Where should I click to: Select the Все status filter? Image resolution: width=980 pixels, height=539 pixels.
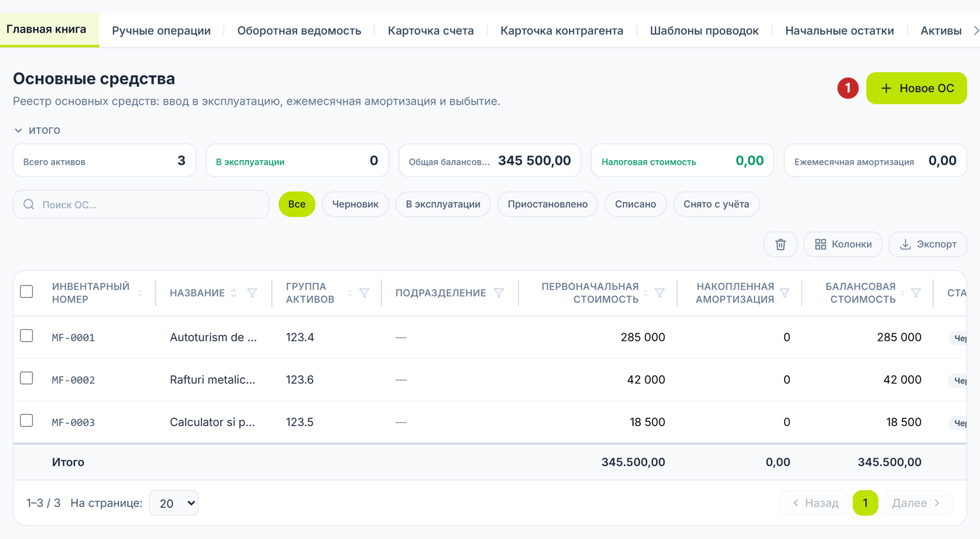tap(297, 204)
